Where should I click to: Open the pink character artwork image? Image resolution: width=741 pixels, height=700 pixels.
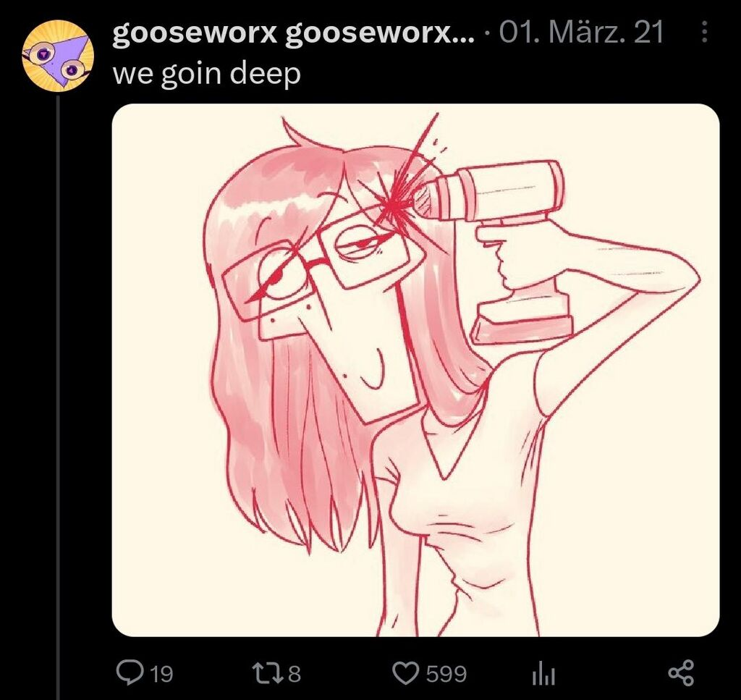pyautogui.click(x=415, y=370)
